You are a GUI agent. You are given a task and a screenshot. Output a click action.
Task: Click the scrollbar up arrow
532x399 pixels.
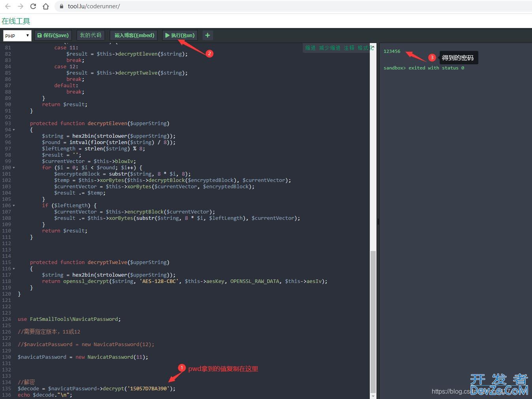pyautogui.click(x=373, y=46)
